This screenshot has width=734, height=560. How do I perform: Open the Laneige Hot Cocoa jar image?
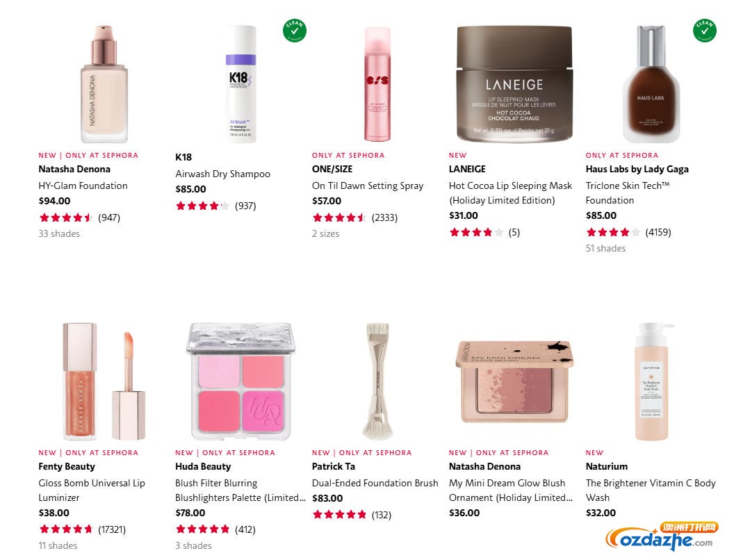tap(514, 83)
